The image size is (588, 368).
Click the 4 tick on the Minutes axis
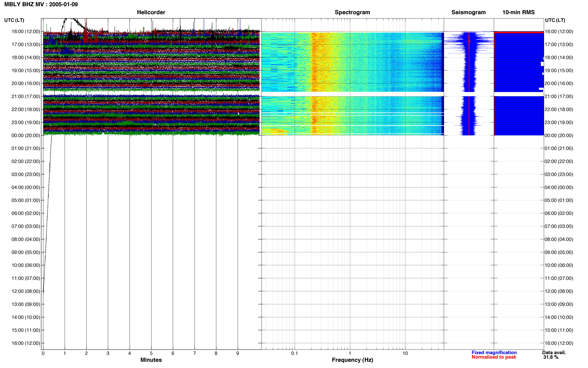130,353
